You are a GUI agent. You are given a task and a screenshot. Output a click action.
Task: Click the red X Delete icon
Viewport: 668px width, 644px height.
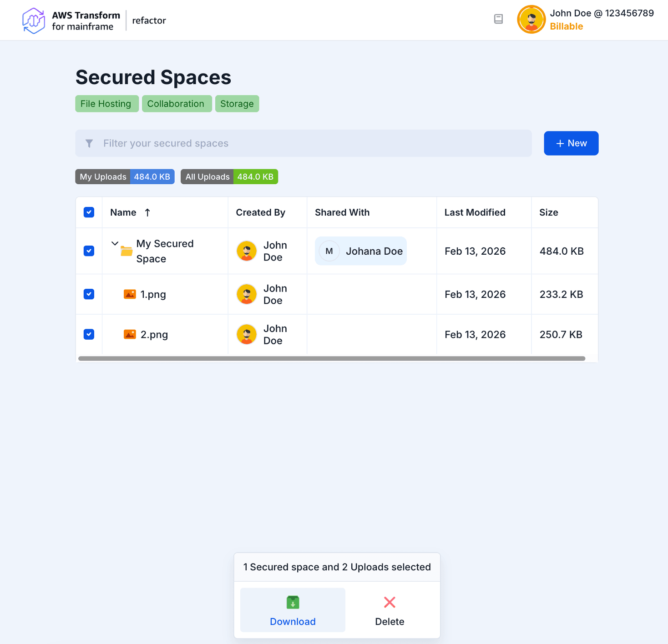pyautogui.click(x=390, y=603)
